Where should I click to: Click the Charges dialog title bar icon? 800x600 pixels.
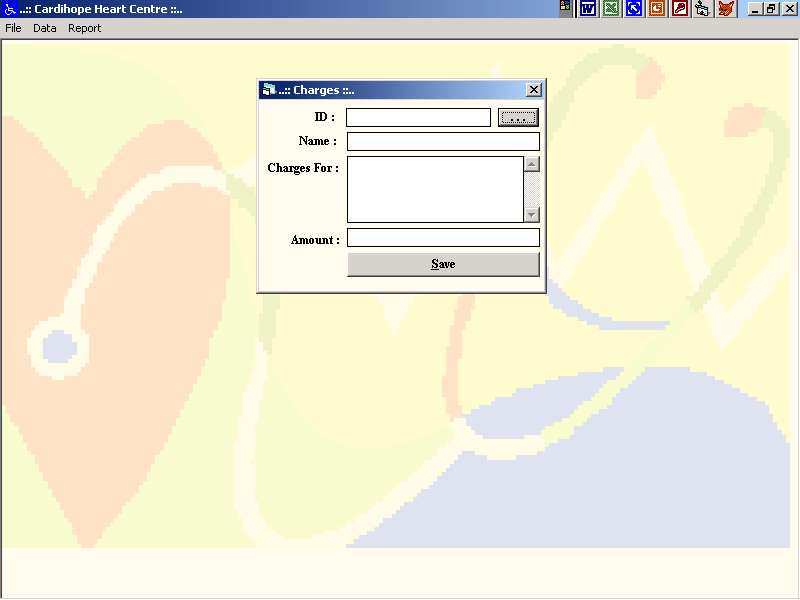pyautogui.click(x=268, y=90)
